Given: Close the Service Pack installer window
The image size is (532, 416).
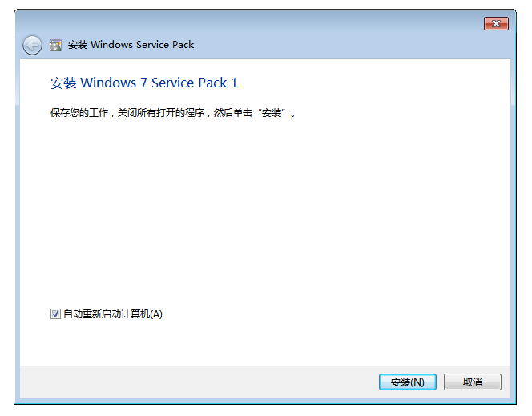Looking at the screenshot, I should (x=496, y=24).
